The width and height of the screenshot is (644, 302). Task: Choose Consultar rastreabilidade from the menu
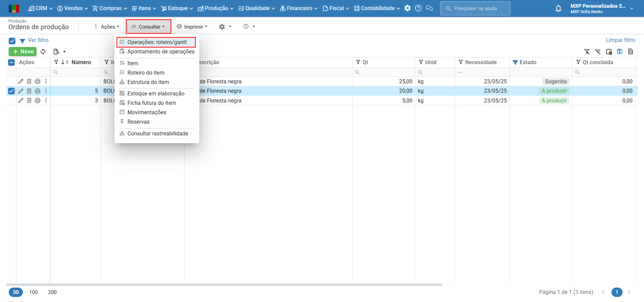pos(157,134)
